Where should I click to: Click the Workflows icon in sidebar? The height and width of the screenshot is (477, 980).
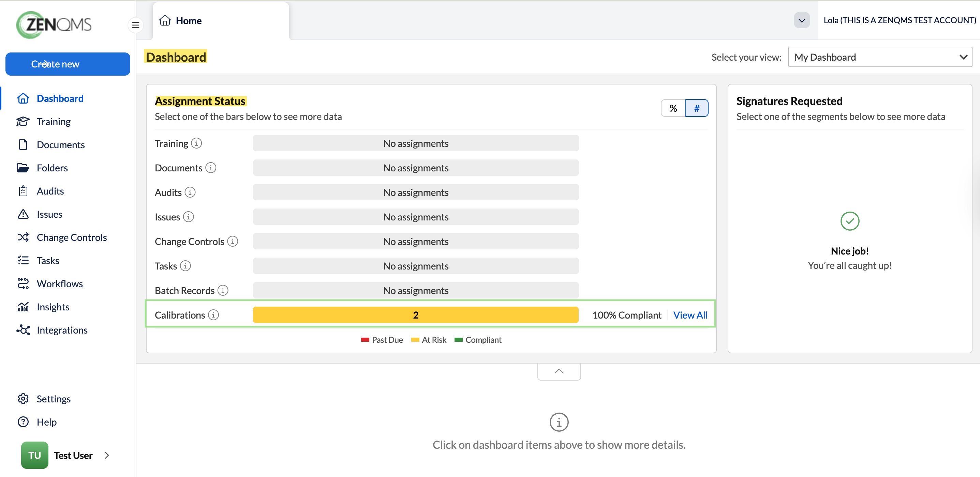[23, 283]
